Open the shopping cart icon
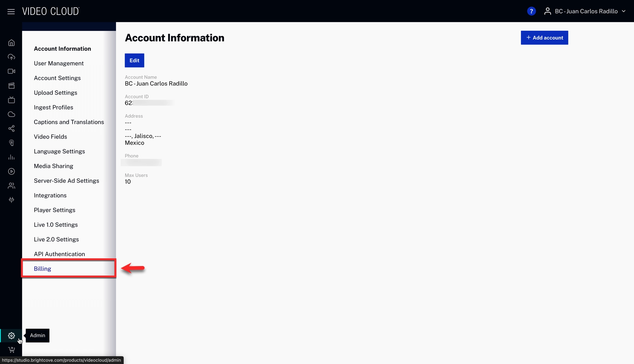Screen dimensions: 634x364 coord(11,350)
